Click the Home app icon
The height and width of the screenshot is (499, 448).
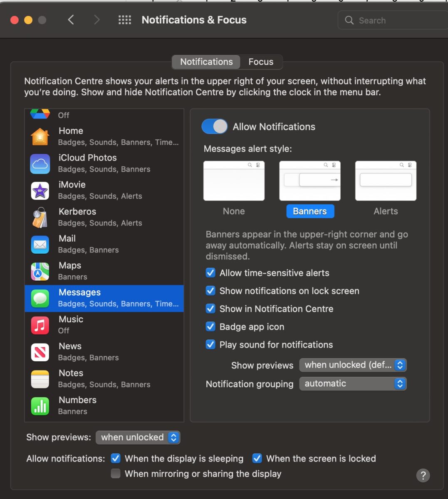click(x=40, y=137)
